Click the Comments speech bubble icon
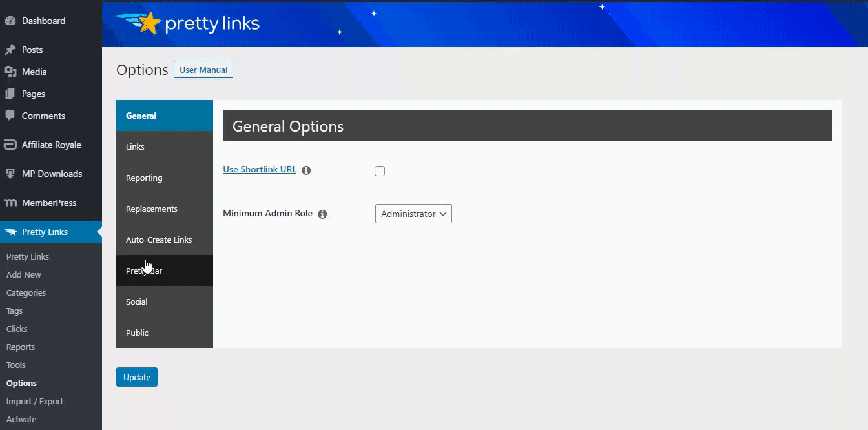Image resolution: width=868 pixels, height=430 pixels. (x=10, y=116)
